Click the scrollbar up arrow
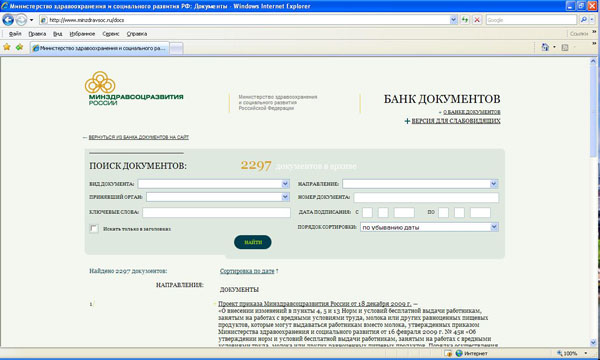This screenshot has width=600, height=360. (593, 61)
